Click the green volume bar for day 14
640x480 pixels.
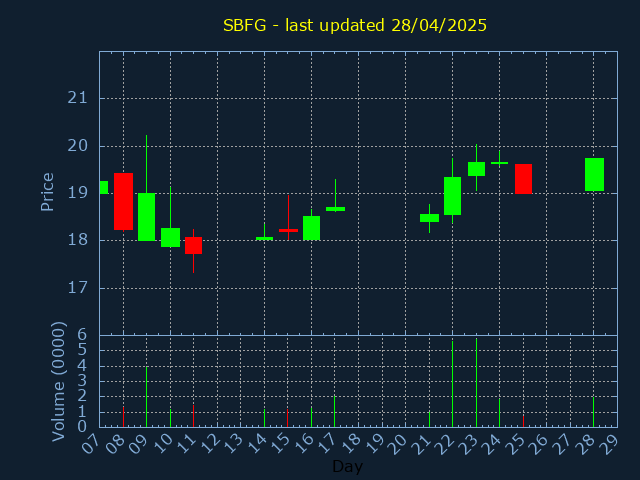tap(264, 418)
